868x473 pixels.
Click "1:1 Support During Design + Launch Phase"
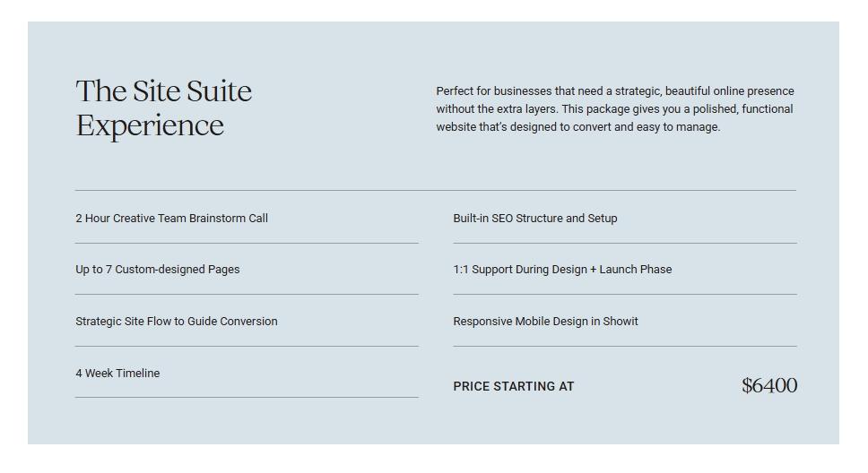[x=561, y=270]
